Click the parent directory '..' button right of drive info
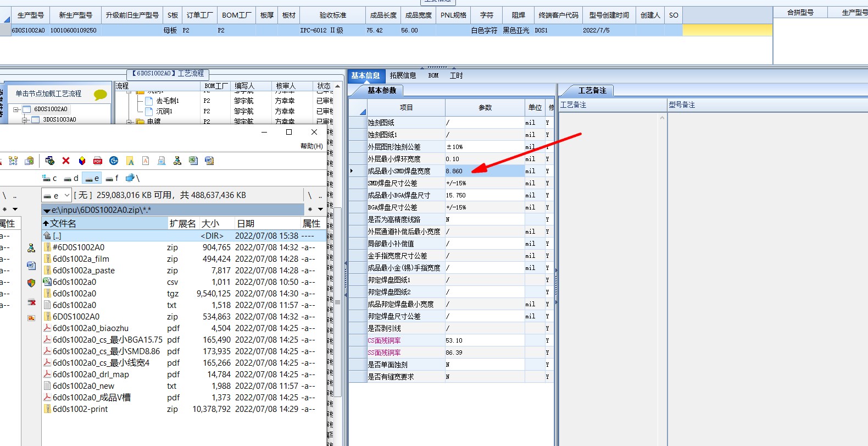The width and height of the screenshot is (868, 446). click(320, 195)
